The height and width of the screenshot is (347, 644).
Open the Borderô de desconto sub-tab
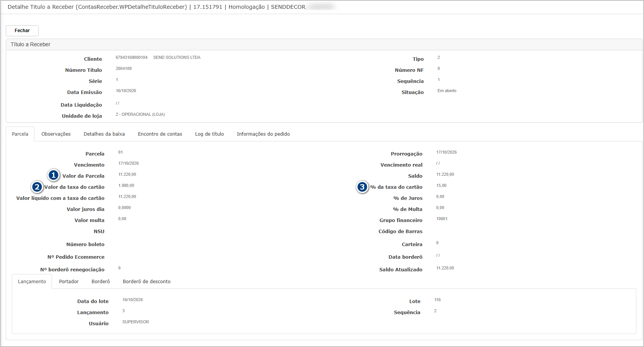(x=147, y=282)
